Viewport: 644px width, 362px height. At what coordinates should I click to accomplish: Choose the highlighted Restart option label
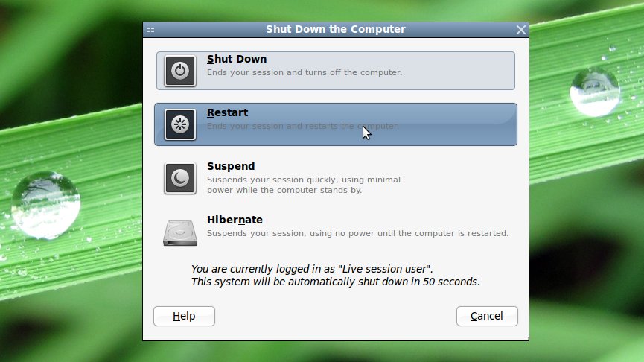227,112
